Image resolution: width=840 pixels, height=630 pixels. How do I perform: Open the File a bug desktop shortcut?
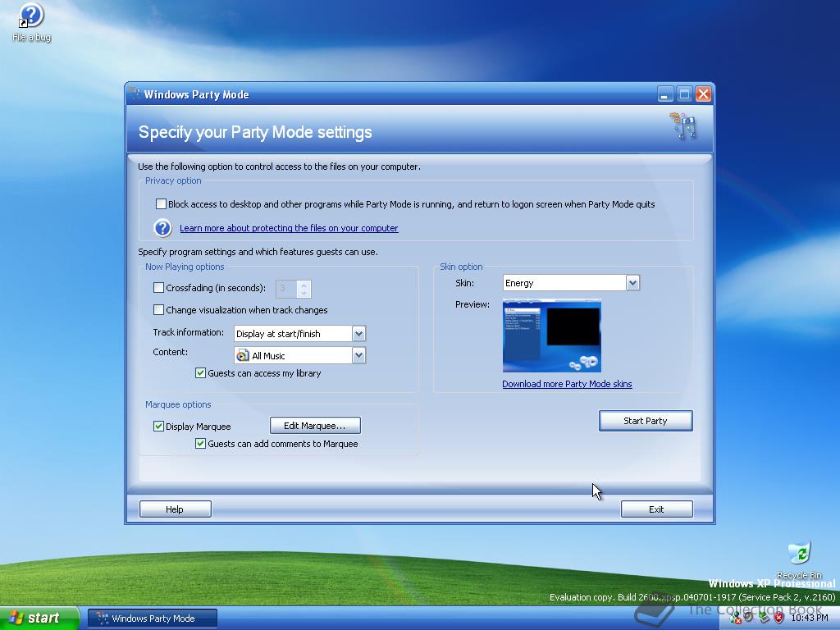tap(32, 23)
